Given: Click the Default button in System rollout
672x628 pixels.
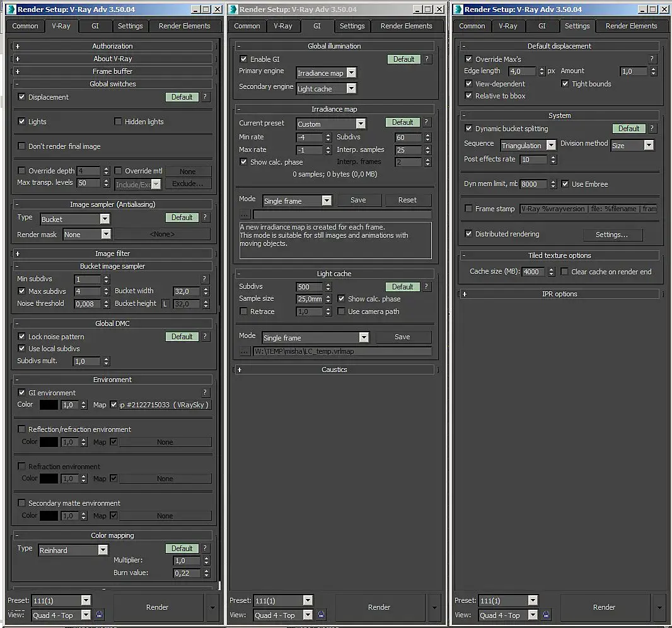Looking at the screenshot, I should pyautogui.click(x=629, y=128).
